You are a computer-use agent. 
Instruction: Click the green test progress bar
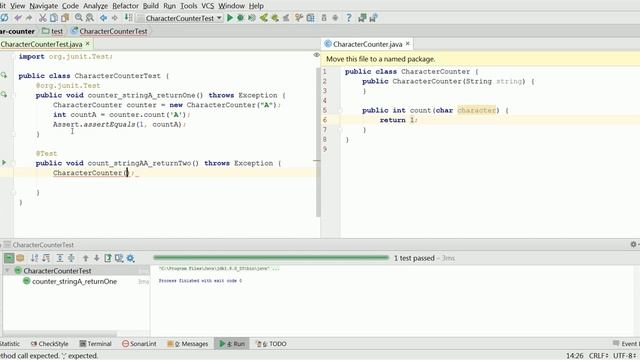[x=271, y=258]
